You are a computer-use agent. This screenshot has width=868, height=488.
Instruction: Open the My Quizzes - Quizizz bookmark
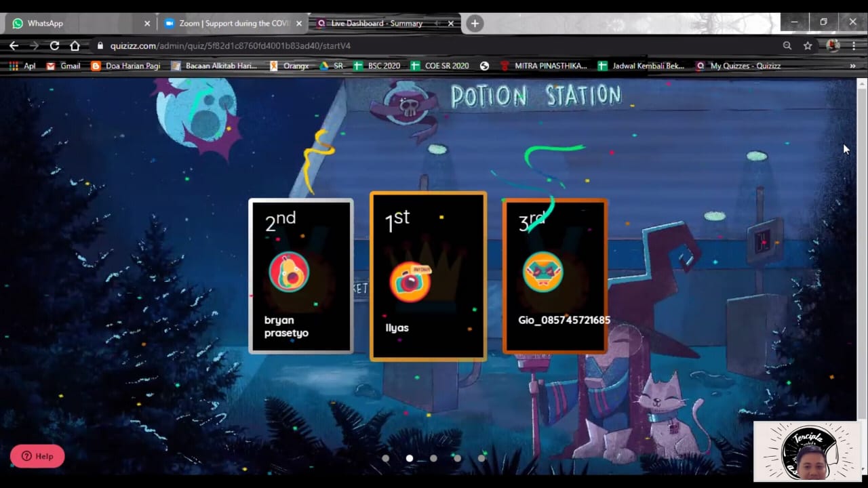pos(738,66)
